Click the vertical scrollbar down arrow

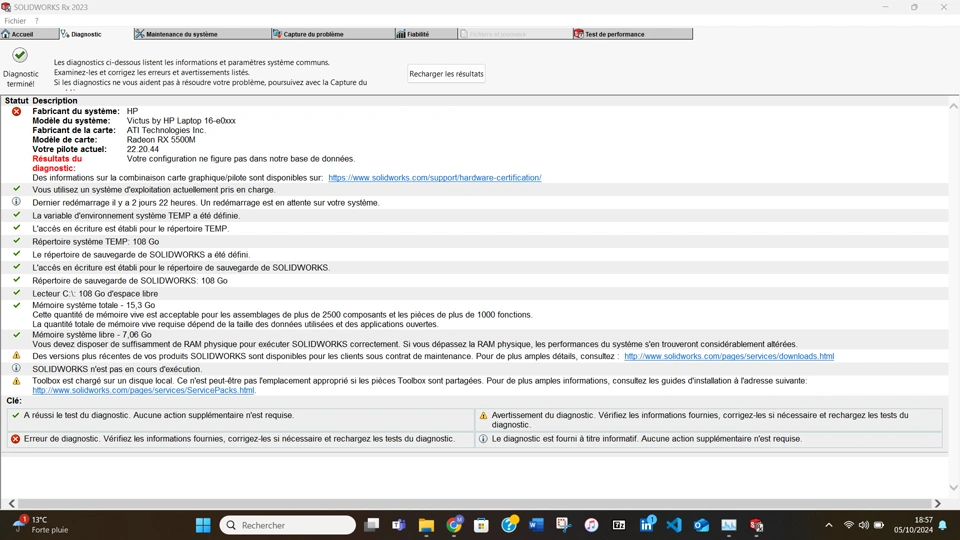point(953,488)
